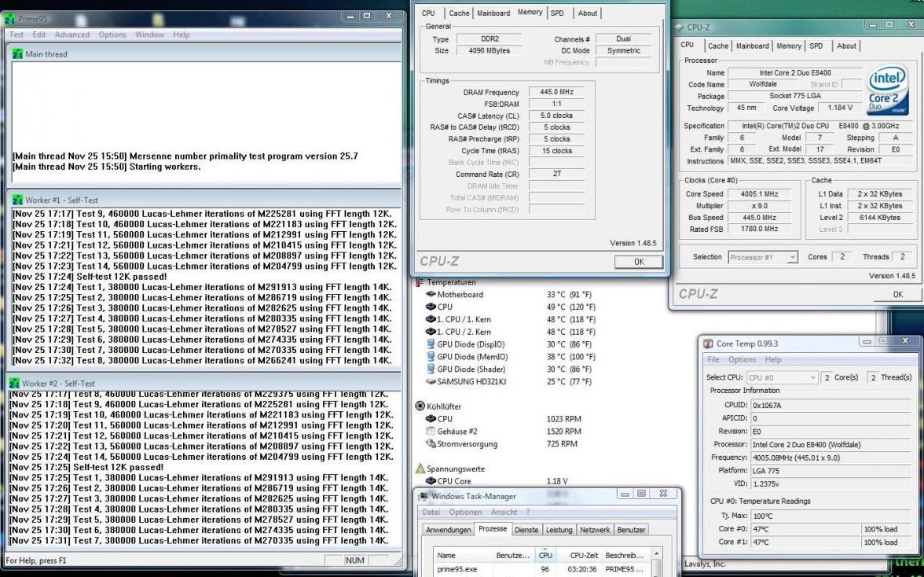Open the Edit menu in Prime95
The height and width of the screenshot is (577, 924).
[39, 35]
